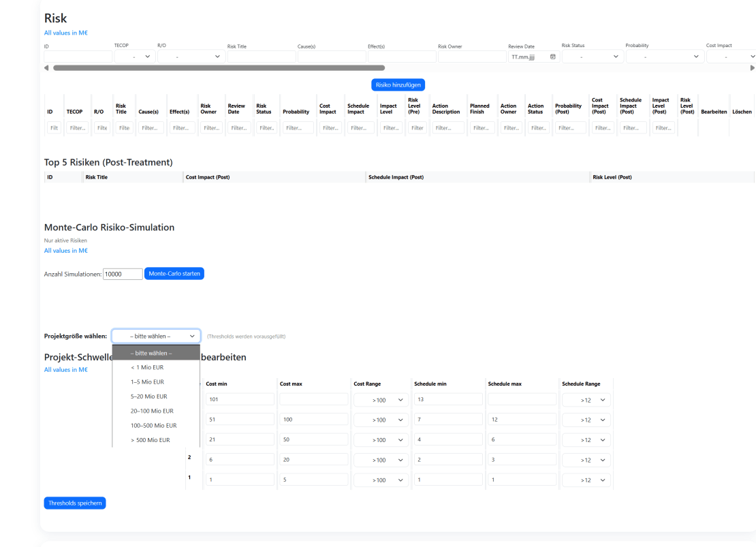Start simulation with Monte-Carlo starten button
Screen dimensions: 756x547
point(174,273)
